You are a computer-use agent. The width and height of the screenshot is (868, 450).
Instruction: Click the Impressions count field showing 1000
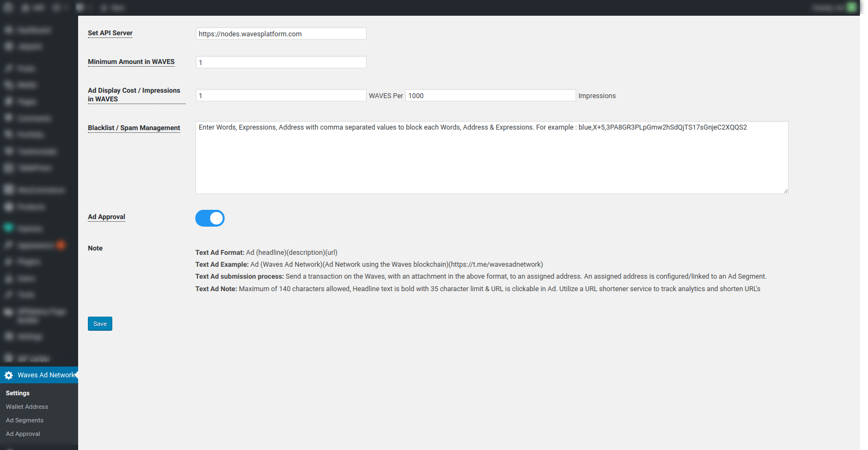click(490, 95)
